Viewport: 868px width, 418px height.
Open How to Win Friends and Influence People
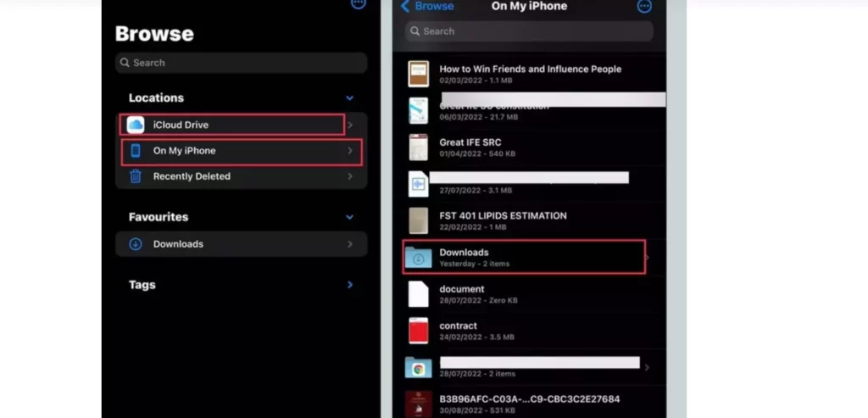[531, 70]
